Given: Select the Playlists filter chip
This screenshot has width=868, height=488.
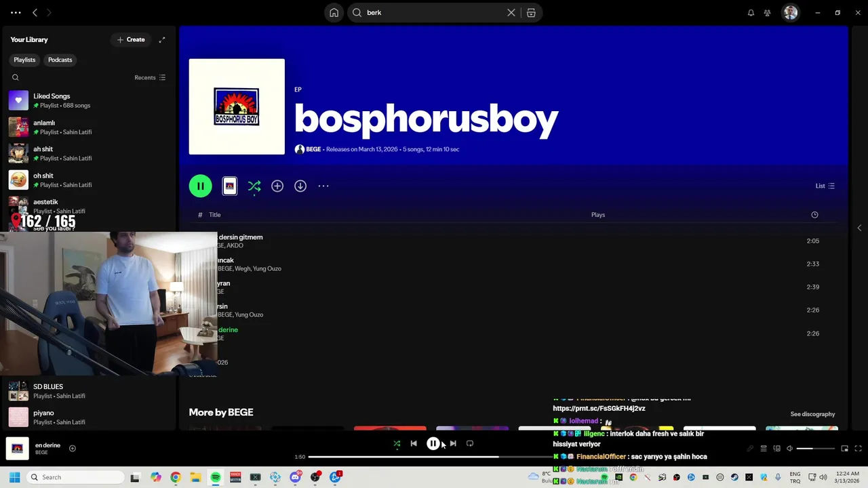Looking at the screenshot, I should (x=24, y=60).
